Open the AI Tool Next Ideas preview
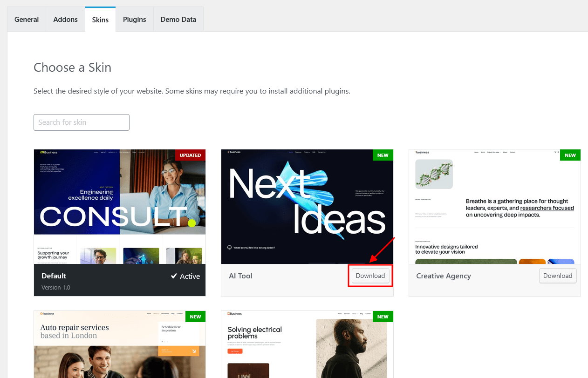The width and height of the screenshot is (588, 378). click(x=307, y=207)
